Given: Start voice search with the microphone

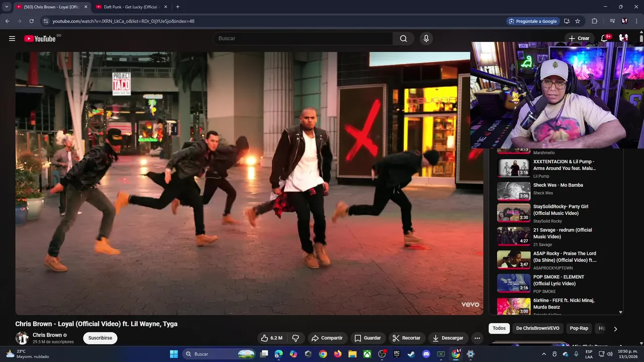Looking at the screenshot, I should click(426, 39).
